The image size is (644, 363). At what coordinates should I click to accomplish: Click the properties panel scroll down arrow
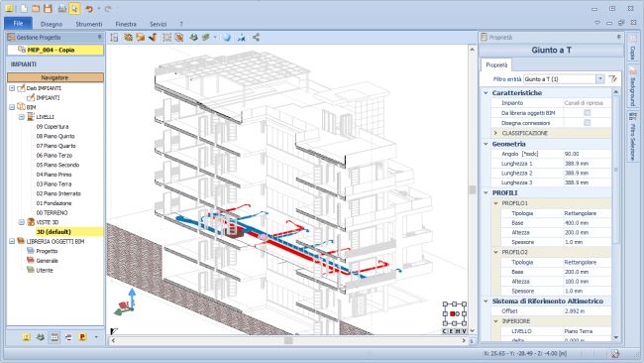point(615,337)
